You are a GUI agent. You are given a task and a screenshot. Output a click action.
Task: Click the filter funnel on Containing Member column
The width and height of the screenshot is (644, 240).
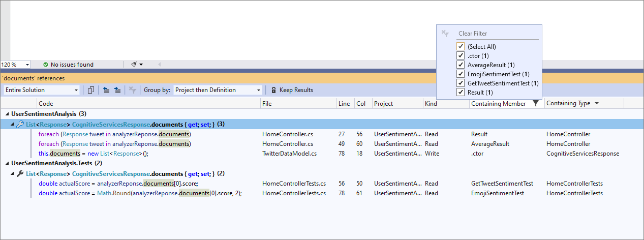535,103
